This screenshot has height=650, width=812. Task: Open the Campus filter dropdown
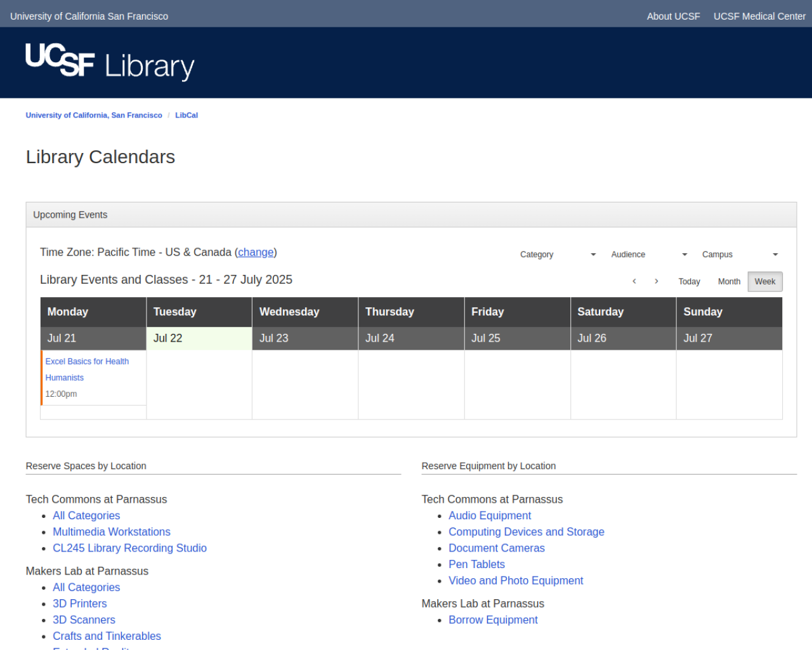[x=740, y=255]
